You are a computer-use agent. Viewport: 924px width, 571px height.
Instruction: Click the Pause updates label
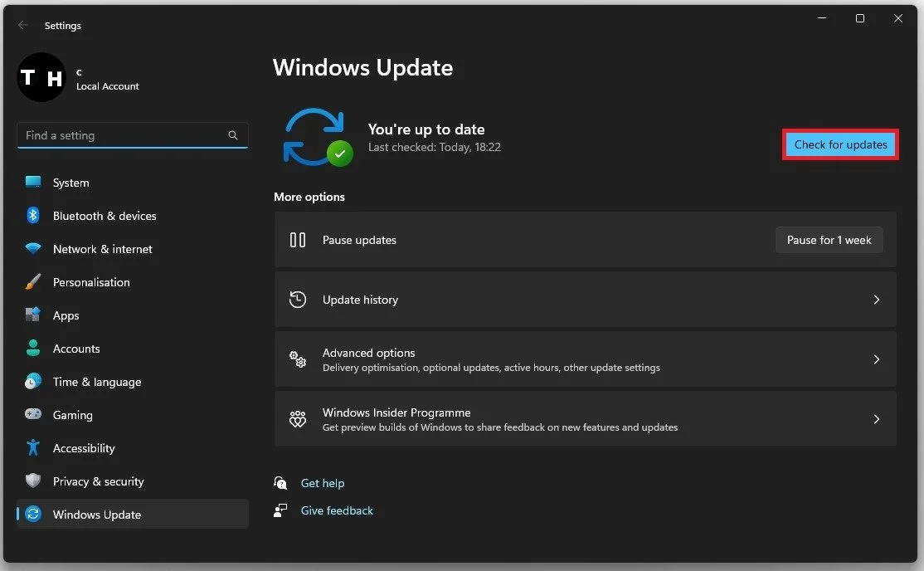click(x=359, y=240)
